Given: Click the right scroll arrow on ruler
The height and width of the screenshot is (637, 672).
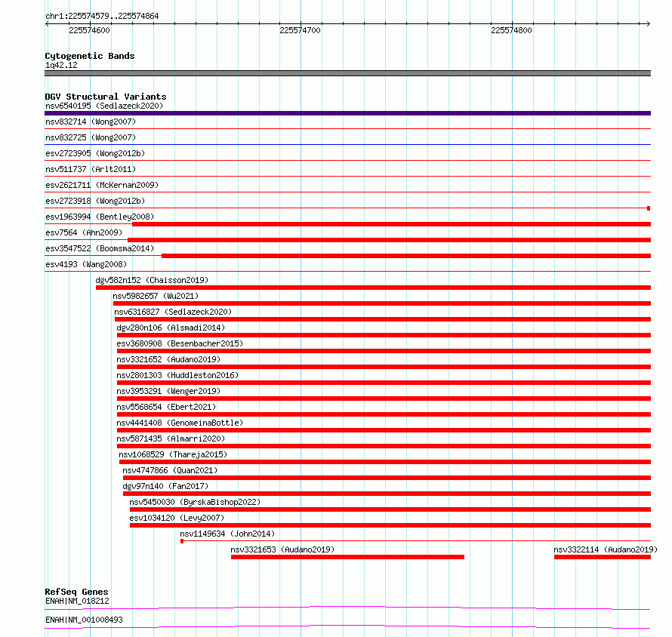Looking at the screenshot, I should click(x=648, y=23).
